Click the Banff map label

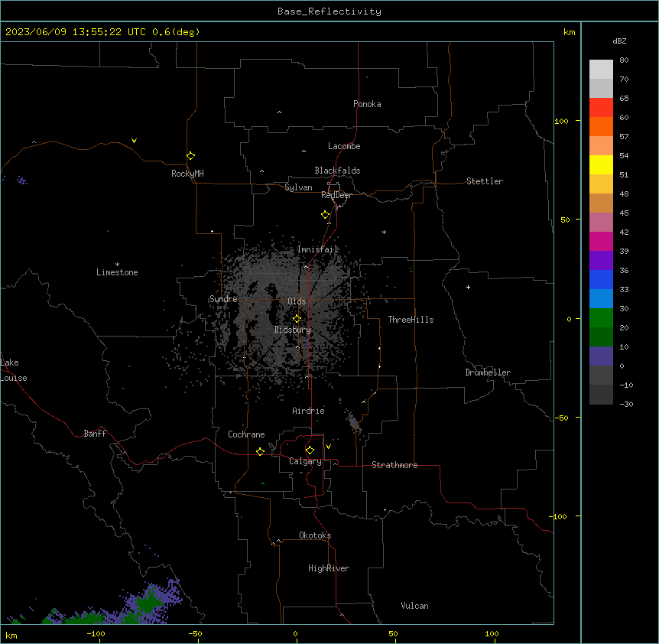[95, 434]
